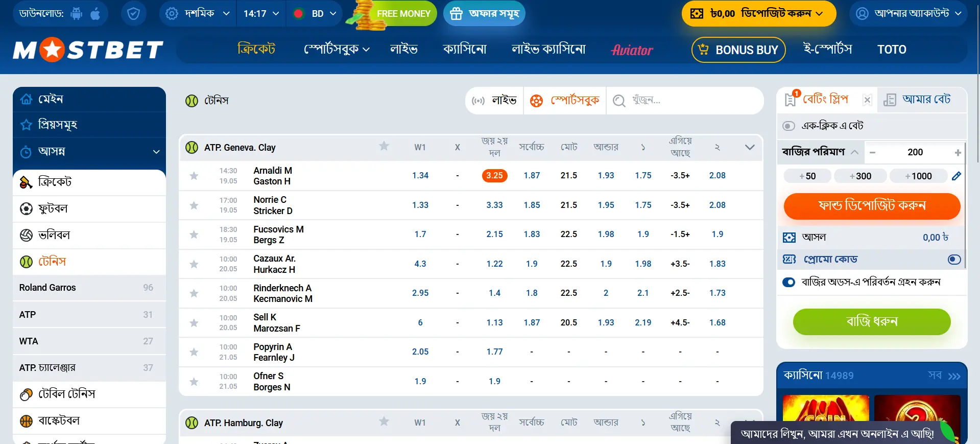Select football in the sports sidebar

pos(89,208)
